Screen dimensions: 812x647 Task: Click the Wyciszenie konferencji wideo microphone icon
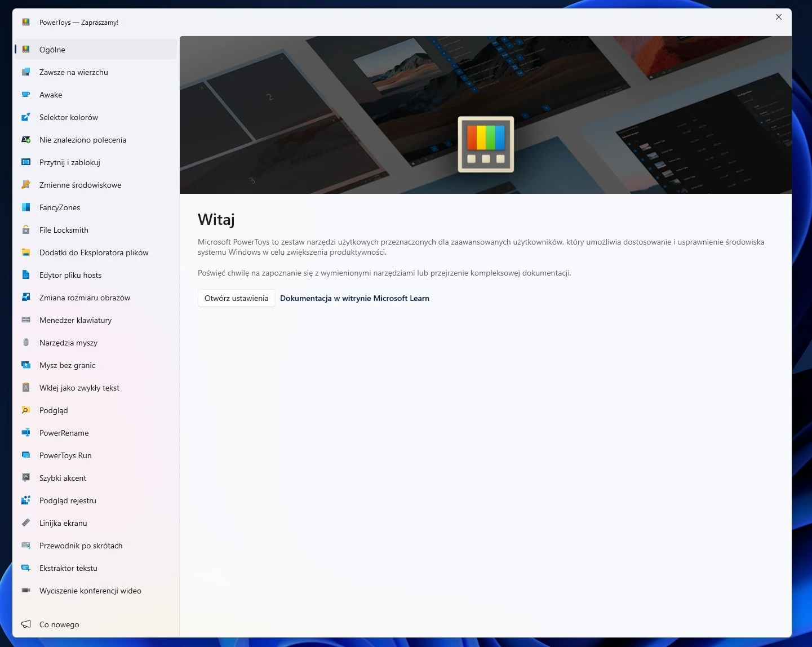coord(26,591)
